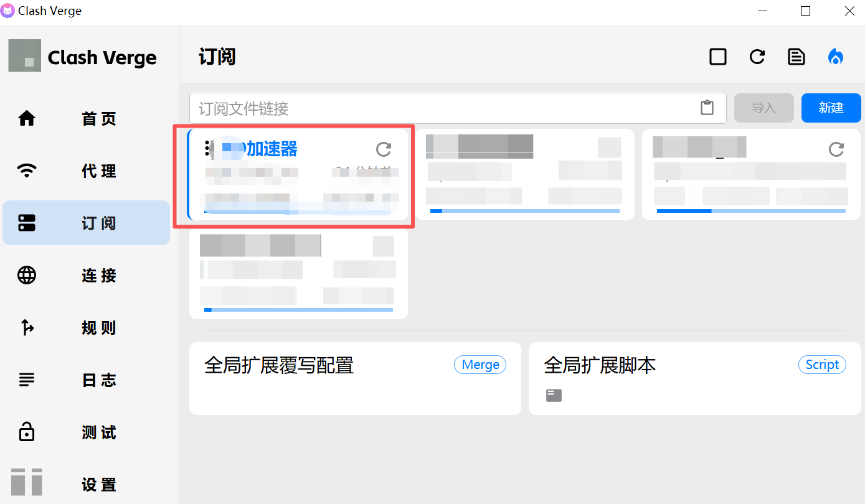Viewport: 865px width, 504px height.
Task: Open the document file icon in header
Action: pos(796,57)
